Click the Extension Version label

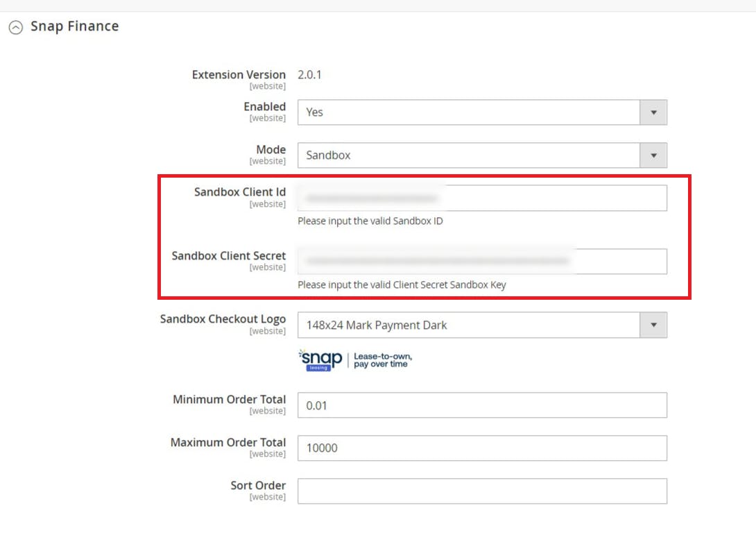coord(239,75)
